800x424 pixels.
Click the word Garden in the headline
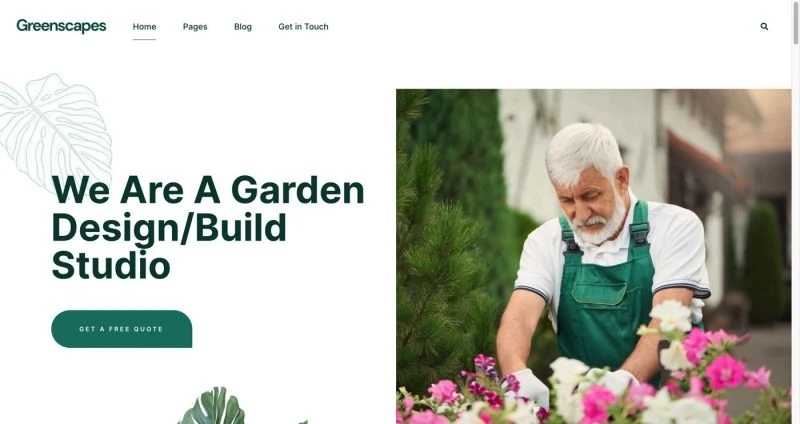[x=297, y=190]
